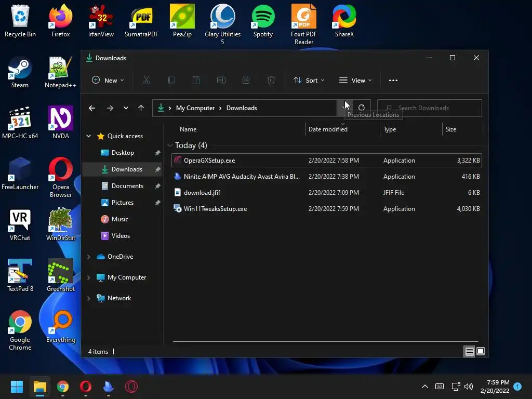Select the download.jfif file
Screen dimensions: 532x399
pyautogui.click(x=326, y=193)
